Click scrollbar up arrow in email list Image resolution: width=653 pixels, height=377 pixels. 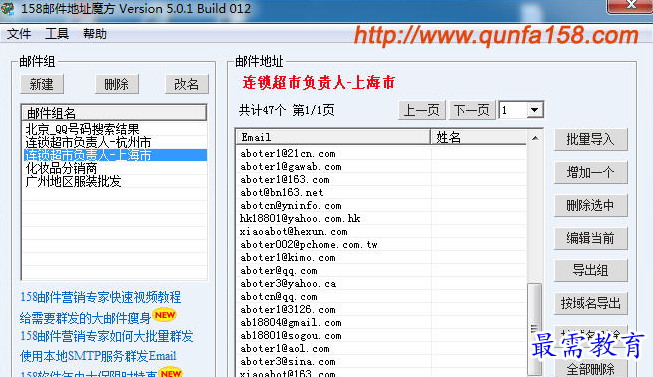(x=535, y=138)
